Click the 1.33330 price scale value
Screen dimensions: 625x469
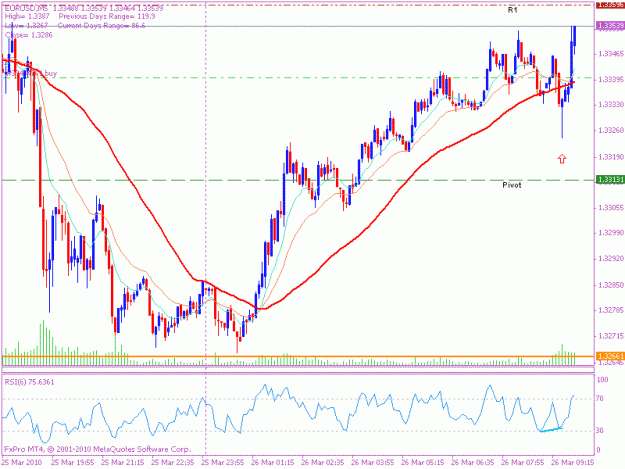point(611,104)
